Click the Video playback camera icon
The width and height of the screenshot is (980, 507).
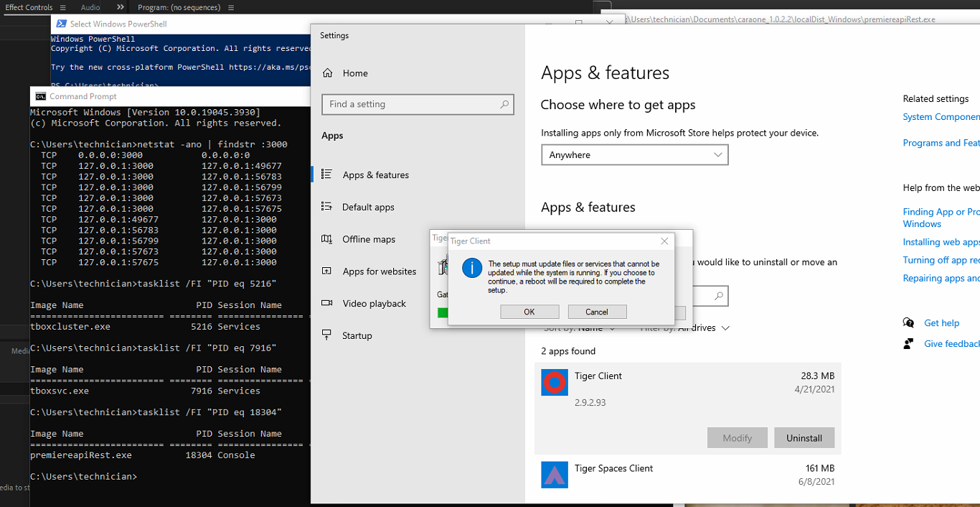coord(327,303)
